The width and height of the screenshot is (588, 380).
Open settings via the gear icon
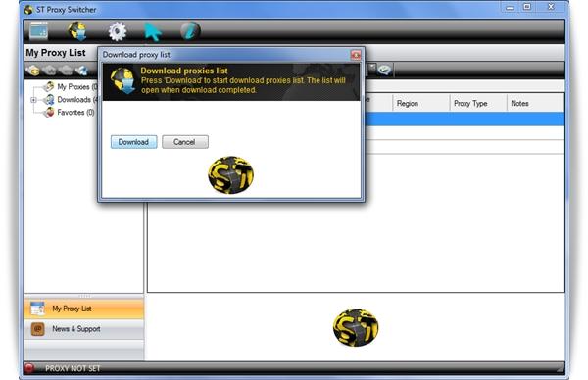pos(117,31)
